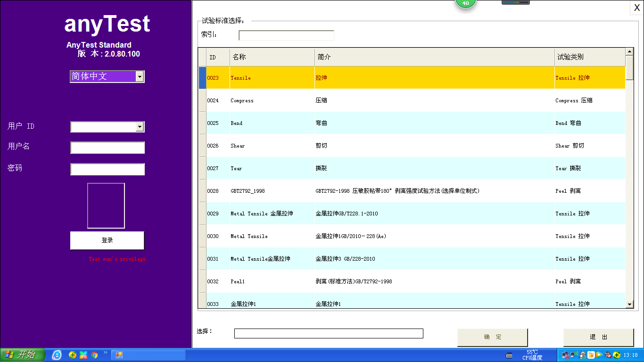This screenshot has width=644, height=362.
Task: Open the orange box tray icon
Action: [591, 355]
